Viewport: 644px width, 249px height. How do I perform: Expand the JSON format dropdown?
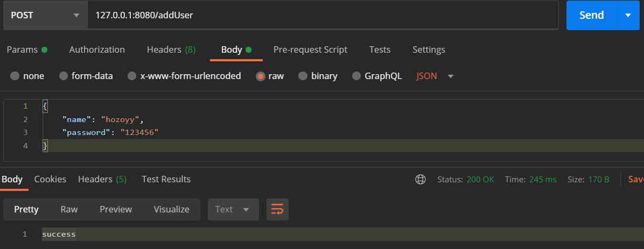tap(435, 76)
